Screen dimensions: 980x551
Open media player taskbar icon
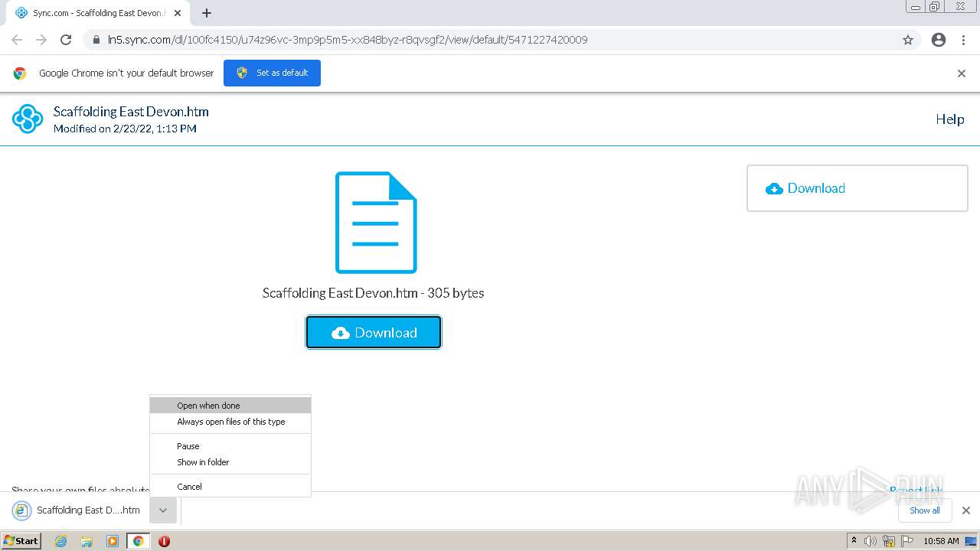pyautogui.click(x=113, y=541)
